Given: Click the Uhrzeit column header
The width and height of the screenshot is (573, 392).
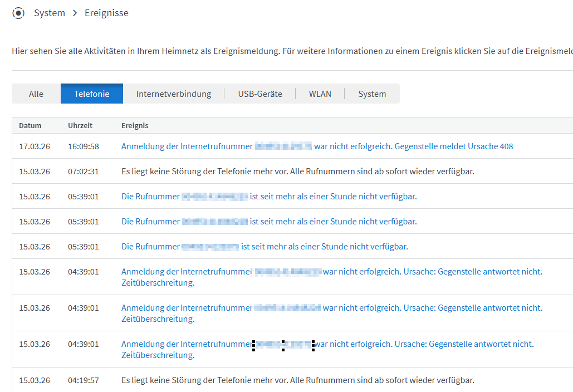Looking at the screenshot, I should [80, 126].
